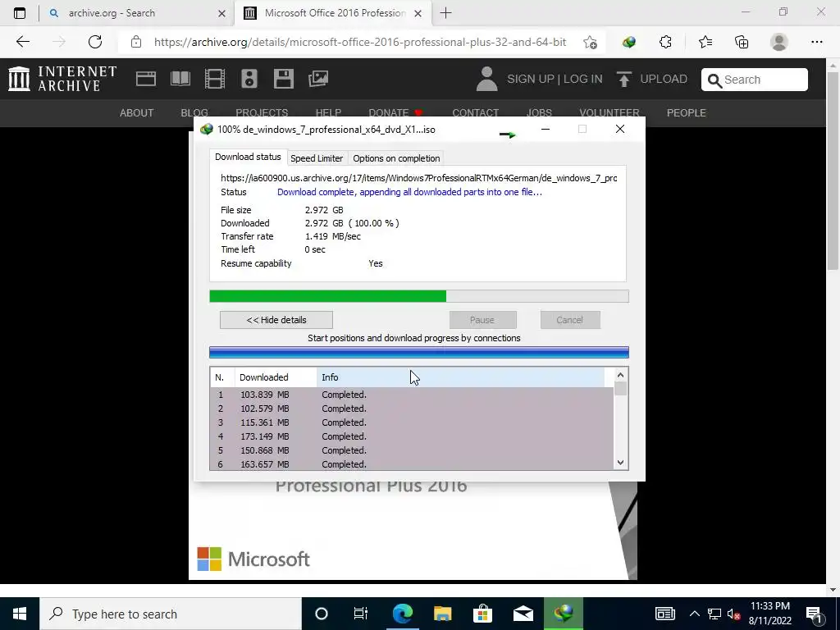The width and height of the screenshot is (840, 630).
Task: Add page to favorites star icon
Action: [590, 42]
